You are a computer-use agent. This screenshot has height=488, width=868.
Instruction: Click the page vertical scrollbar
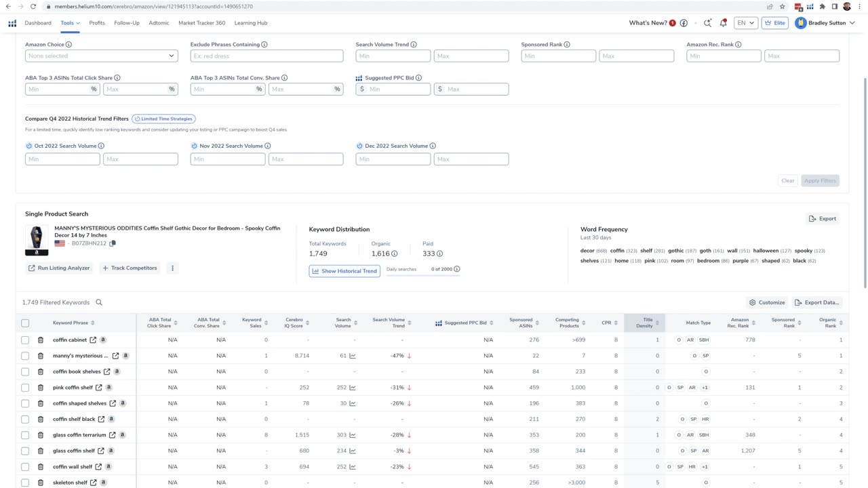click(865, 183)
